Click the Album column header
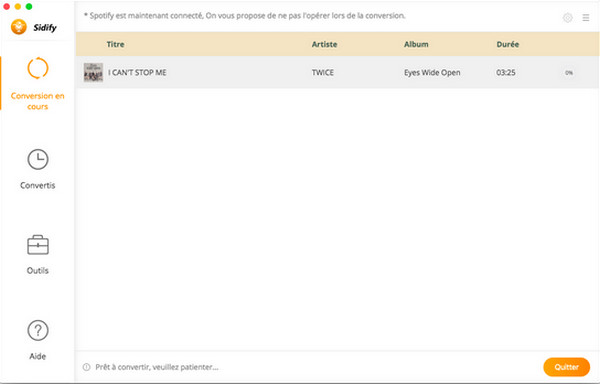The width and height of the screenshot is (600, 384). click(x=416, y=44)
